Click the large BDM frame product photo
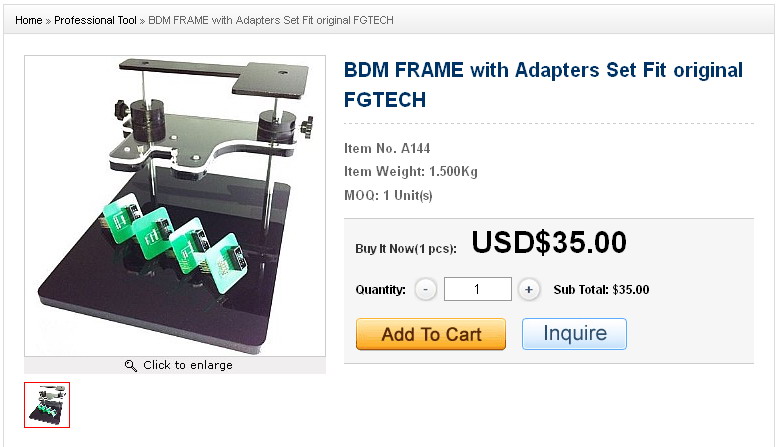Screen dimensions: 781x447 (x=175, y=205)
